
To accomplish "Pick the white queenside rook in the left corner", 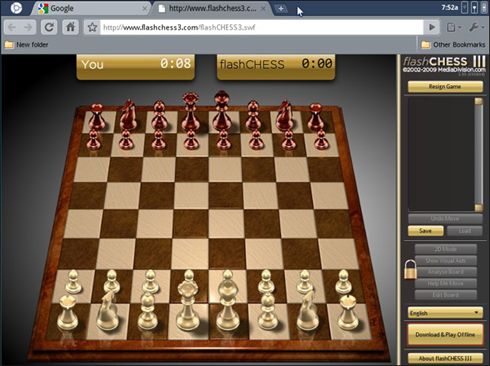I will [x=68, y=313].
